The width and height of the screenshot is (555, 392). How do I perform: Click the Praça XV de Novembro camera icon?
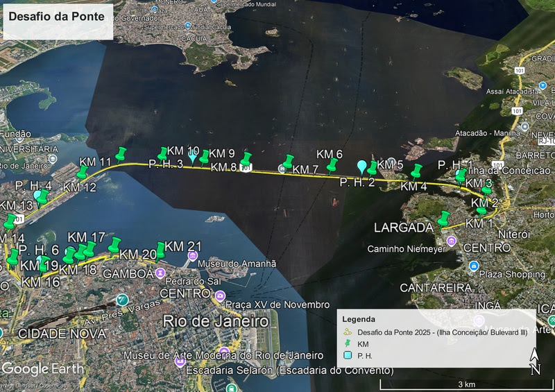click(220, 296)
